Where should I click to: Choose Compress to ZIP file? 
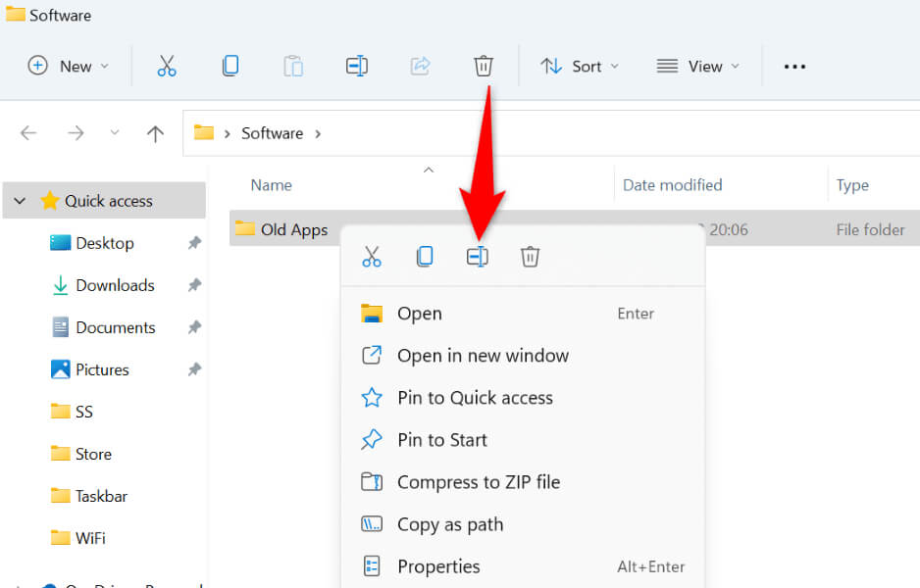click(x=523, y=482)
